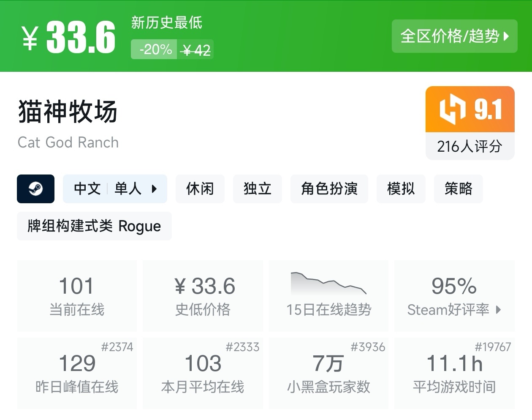The height and width of the screenshot is (420, 532).
Task: Click the 猫神牧场 game title
Action: click(68, 112)
